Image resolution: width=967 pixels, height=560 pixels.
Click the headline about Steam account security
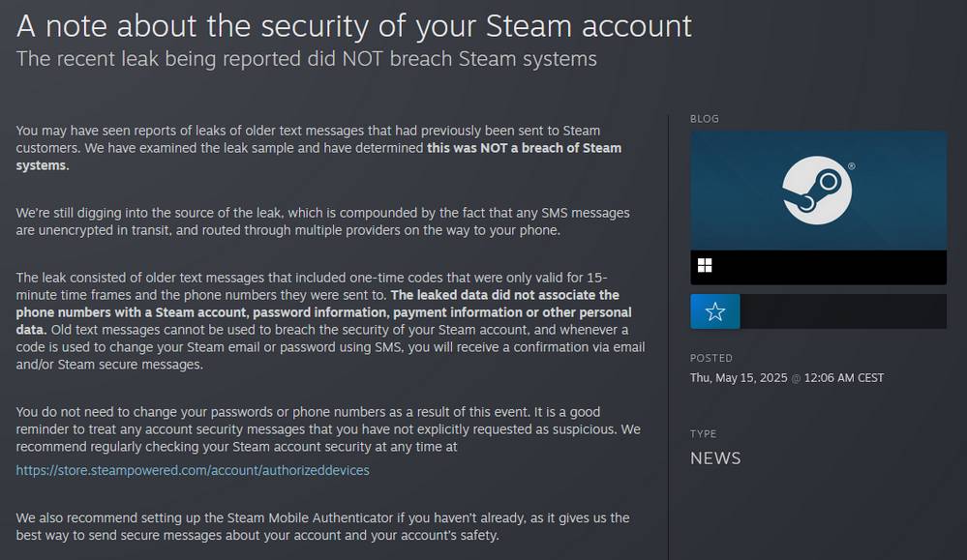(x=354, y=26)
